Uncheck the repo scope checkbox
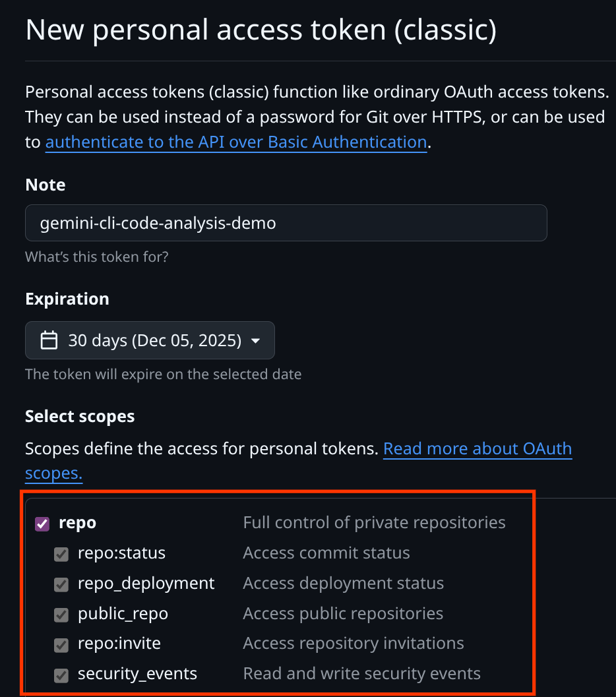This screenshot has width=616, height=697. tap(42, 524)
